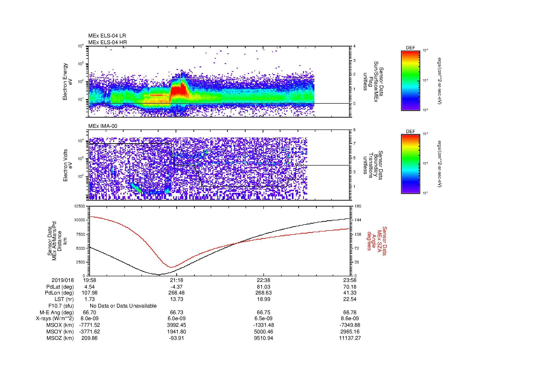Click the 'Electron Energy eV' axis label
The image size is (555, 392).
click(68, 82)
